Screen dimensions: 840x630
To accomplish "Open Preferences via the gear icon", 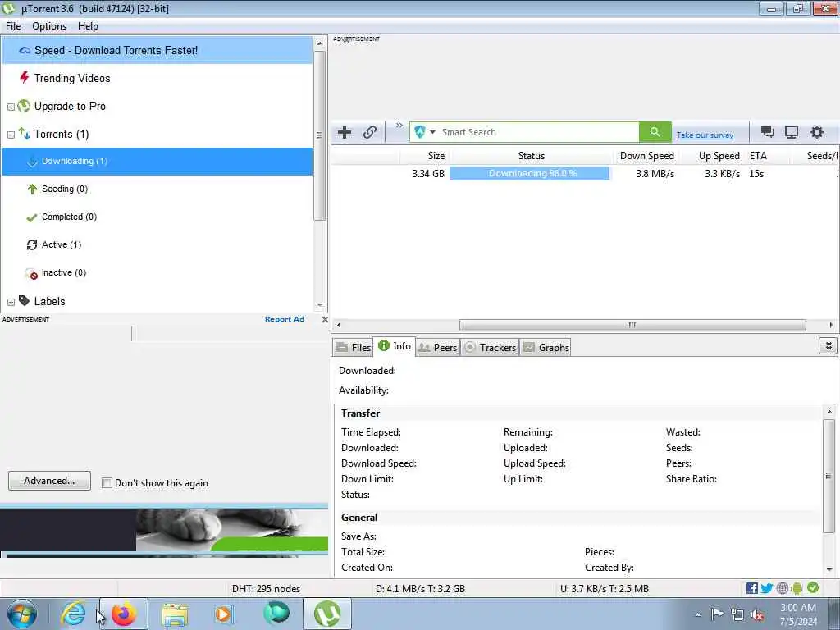I will click(x=816, y=132).
